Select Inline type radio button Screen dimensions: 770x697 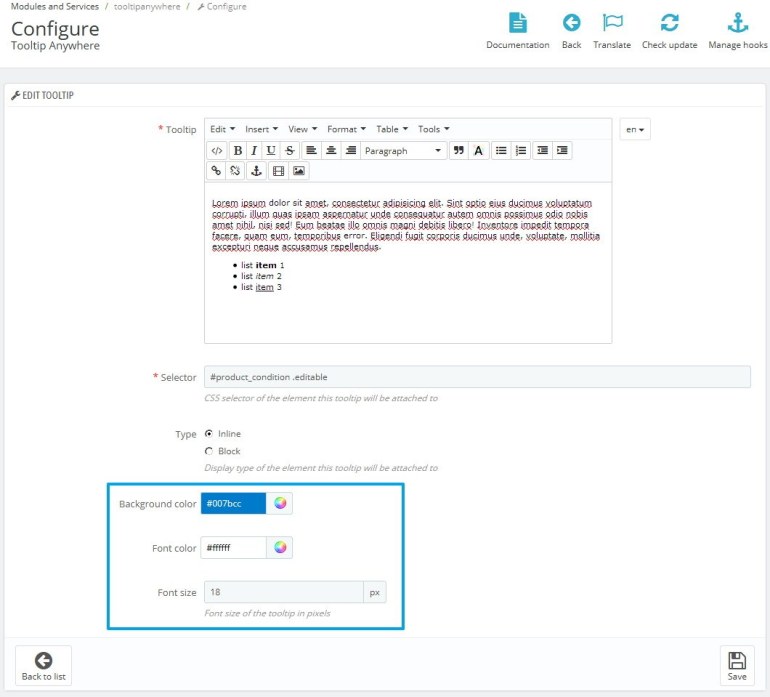coord(209,434)
